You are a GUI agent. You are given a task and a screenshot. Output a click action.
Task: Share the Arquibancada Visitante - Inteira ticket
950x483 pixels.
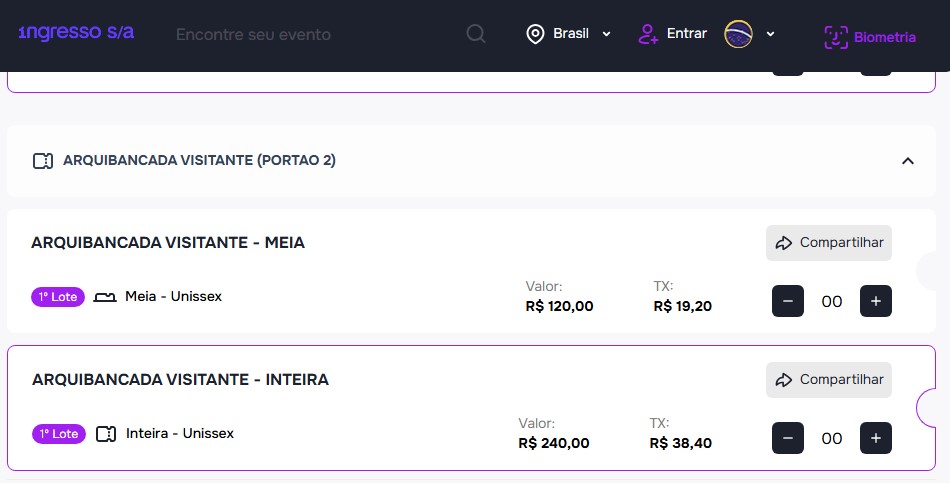[x=829, y=380]
